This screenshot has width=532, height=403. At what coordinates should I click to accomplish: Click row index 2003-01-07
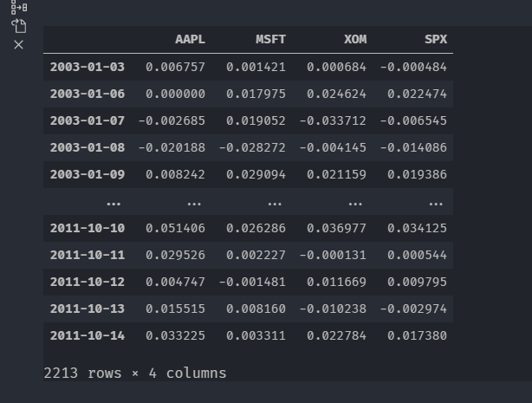point(88,120)
